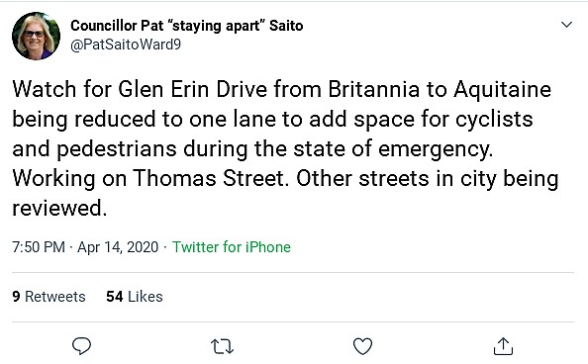This screenshot has height=364, width=588.
Task: Reply to the tweet with the speech bubble icon
Action: coord(81,345)
